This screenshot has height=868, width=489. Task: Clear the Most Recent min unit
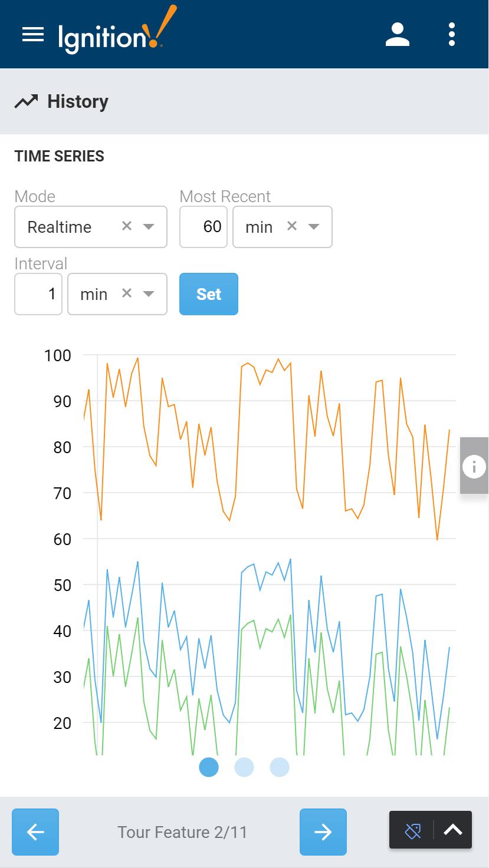coord(291,226)
